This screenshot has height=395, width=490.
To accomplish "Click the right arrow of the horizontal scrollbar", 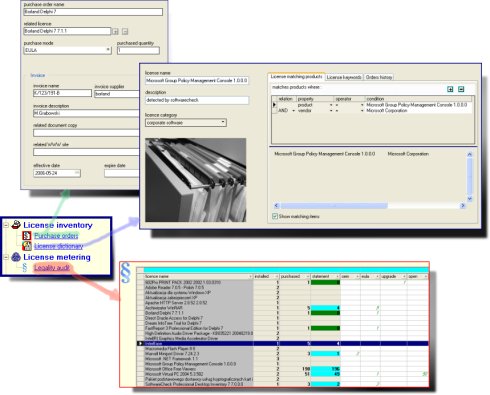I will click(x=462, y=206).
